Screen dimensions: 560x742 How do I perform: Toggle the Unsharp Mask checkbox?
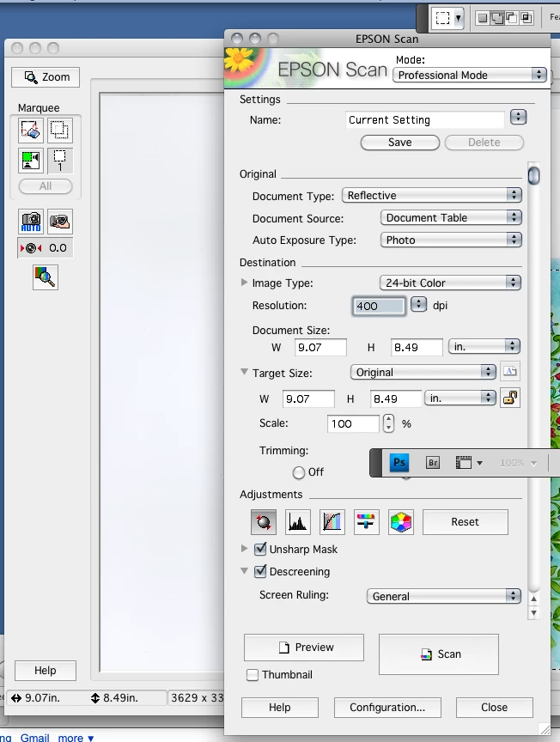[260, 549]
